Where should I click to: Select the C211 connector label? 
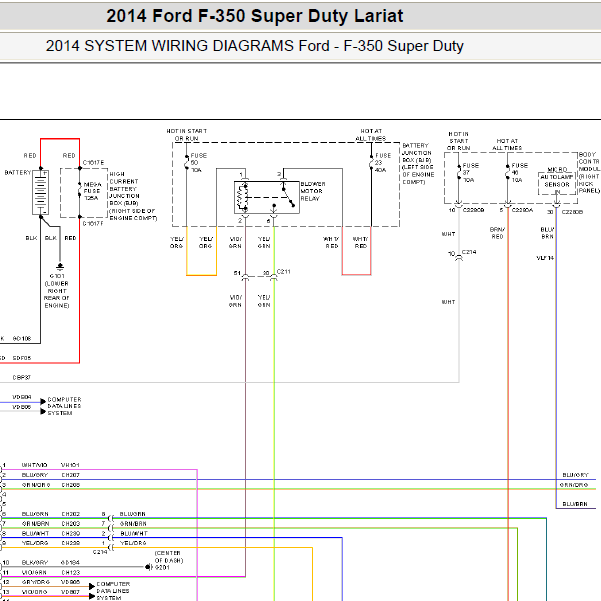point(284,271)
